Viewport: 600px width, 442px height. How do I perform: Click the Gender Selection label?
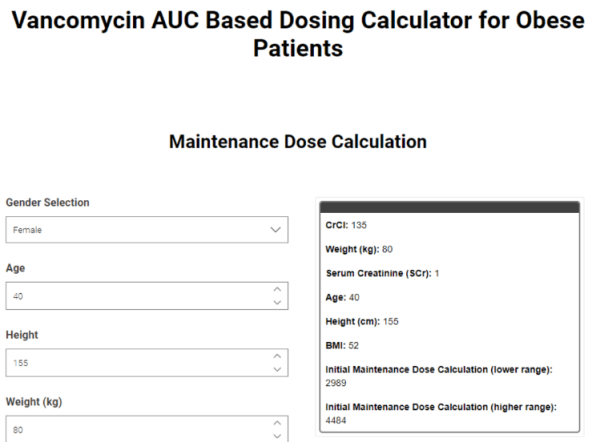(47, 202)
